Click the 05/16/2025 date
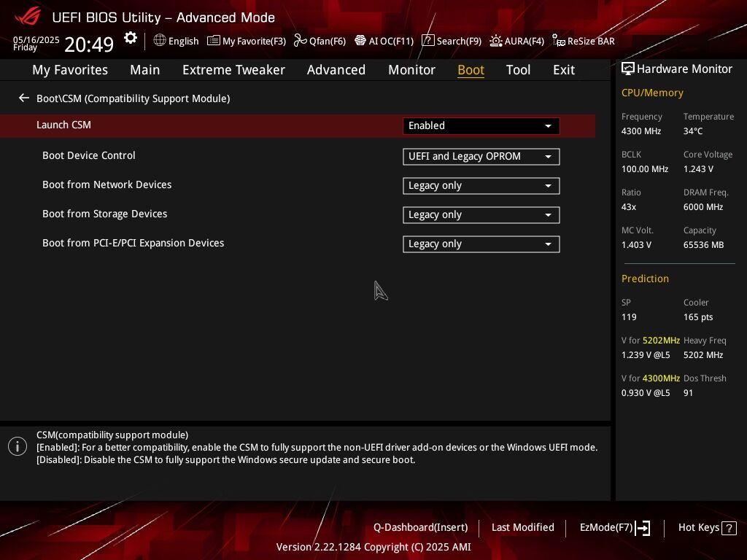Screen dimensions: 747x560 point(36,39)
